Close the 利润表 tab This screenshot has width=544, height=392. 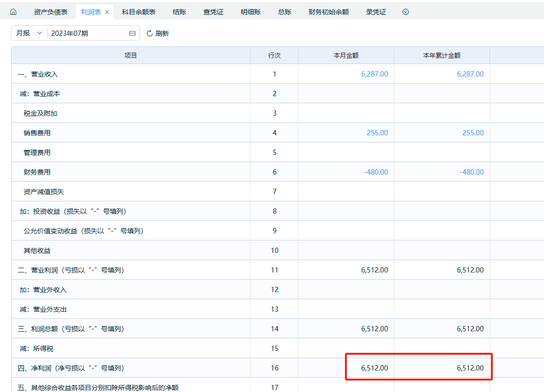(x=107, y=12)
